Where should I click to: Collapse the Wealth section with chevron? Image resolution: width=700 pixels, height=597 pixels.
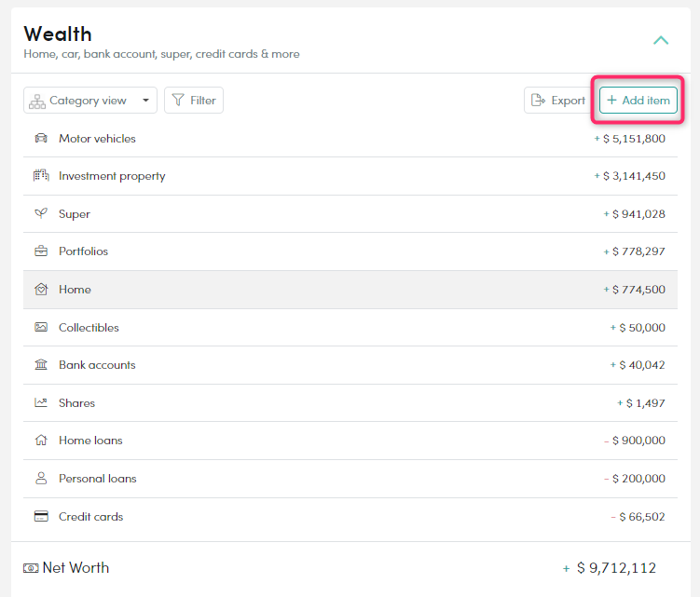[x=661, y=41]
